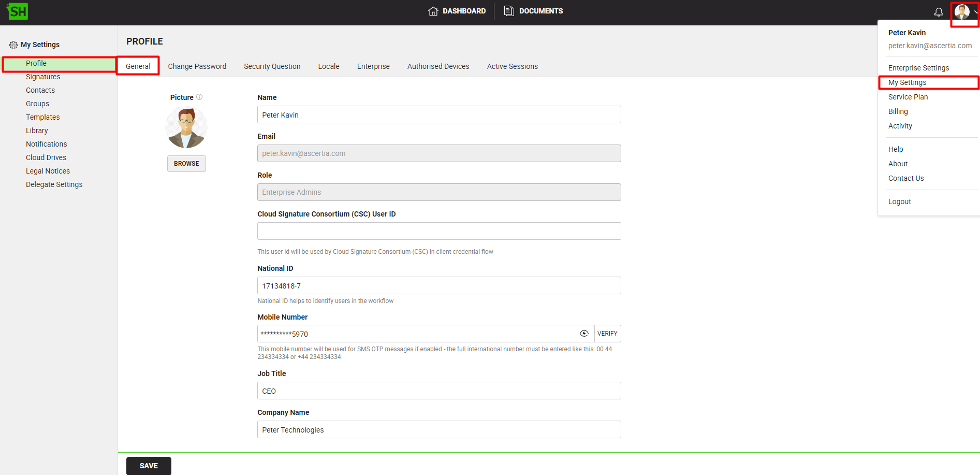980x475 pixels.
Task: Click the Job Title input field
Action: pos(438,391)
